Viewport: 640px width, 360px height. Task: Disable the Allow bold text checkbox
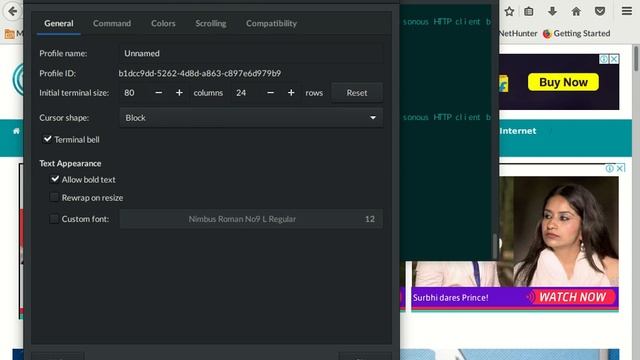pos(55,179)
